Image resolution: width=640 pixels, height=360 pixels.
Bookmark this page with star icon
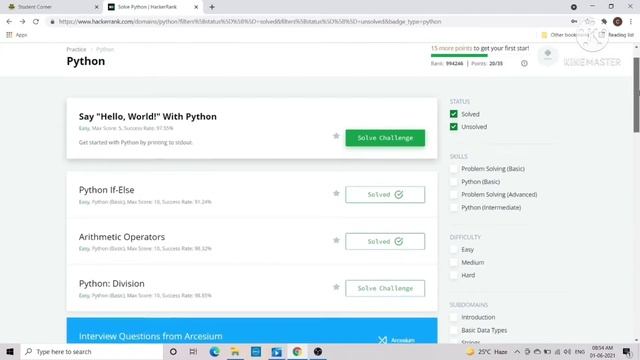pyautogui.click(x=588, y=22)
